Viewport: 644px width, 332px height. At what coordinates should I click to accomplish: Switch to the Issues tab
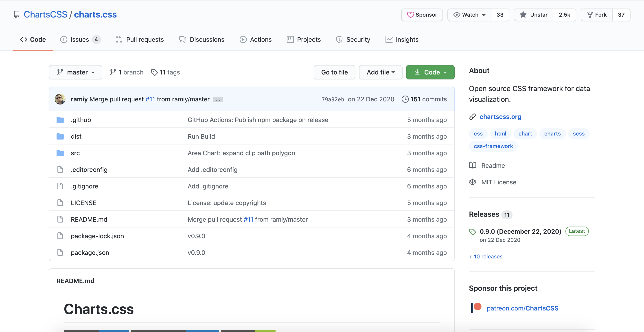click(80, 39)
